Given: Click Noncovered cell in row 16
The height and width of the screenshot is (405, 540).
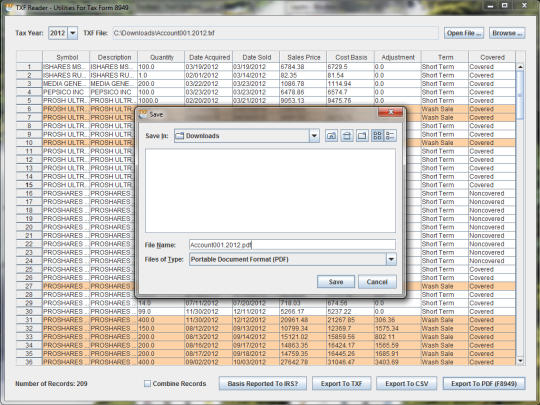Looking at the screenshot, I should (492, 194).
